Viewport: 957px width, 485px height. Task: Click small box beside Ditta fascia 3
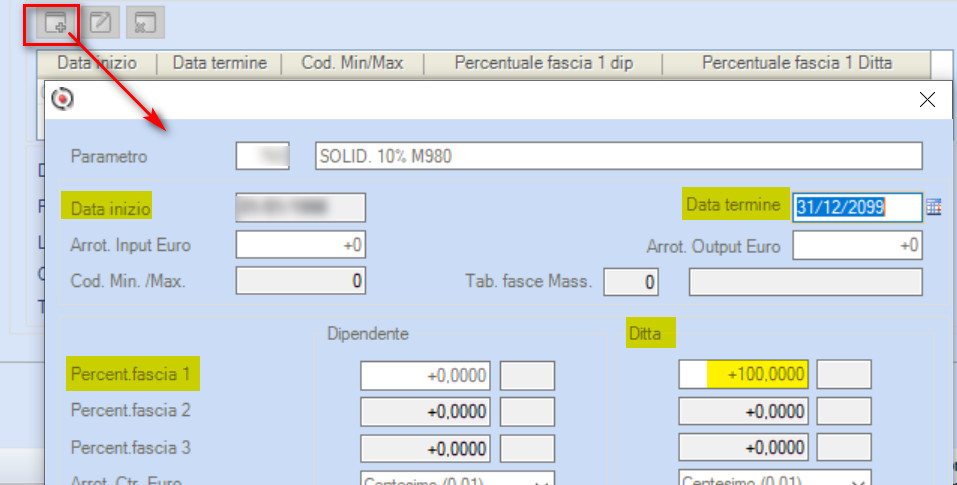(844, 447)
